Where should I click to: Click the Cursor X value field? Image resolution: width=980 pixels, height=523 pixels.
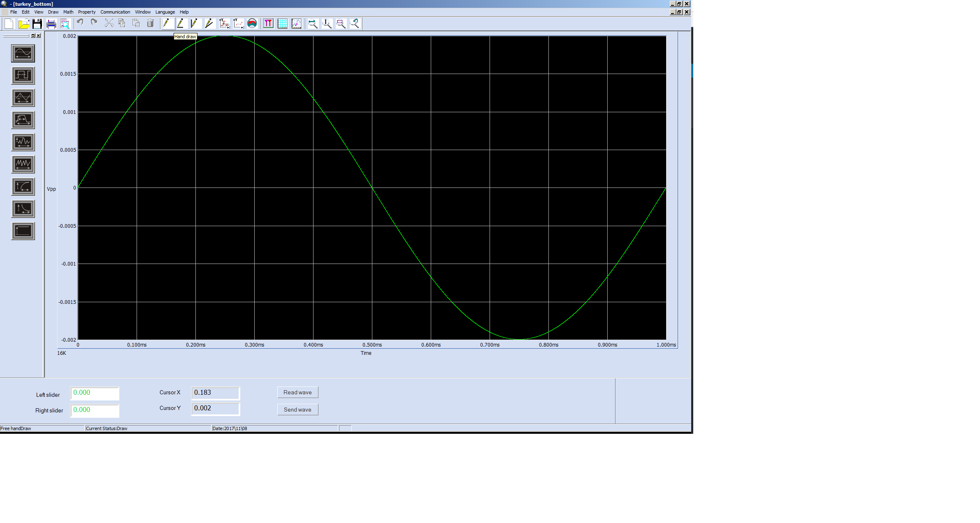click(x=216, y=393)
